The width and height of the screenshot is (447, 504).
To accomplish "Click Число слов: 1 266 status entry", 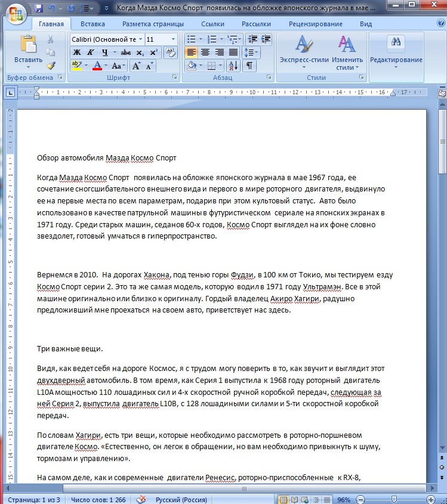I will [98, 500].
